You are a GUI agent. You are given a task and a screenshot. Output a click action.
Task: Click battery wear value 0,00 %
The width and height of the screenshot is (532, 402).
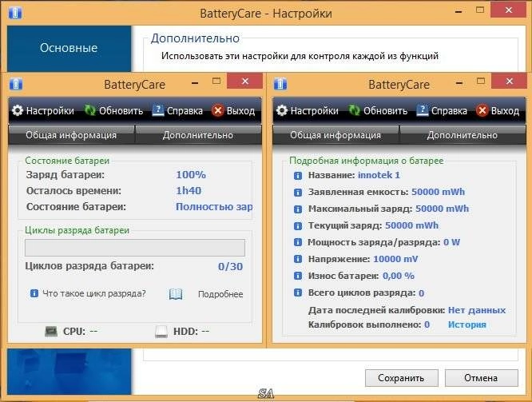(399, 276)
